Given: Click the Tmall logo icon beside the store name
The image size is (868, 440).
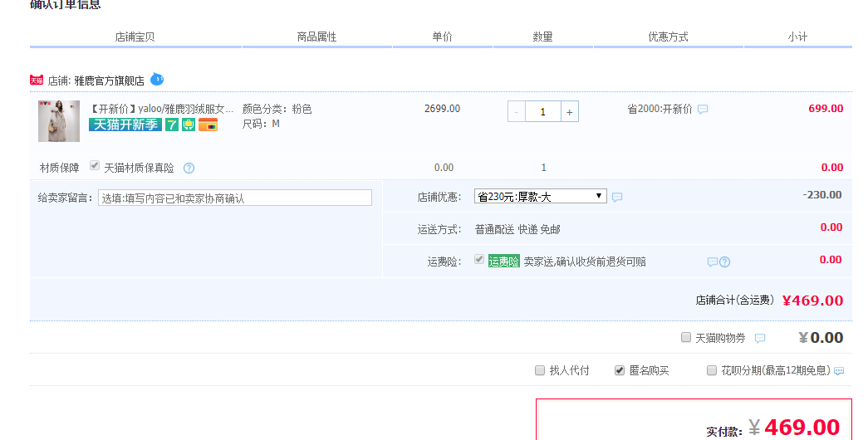Looking at the screenshot, I should click(37, 81).
